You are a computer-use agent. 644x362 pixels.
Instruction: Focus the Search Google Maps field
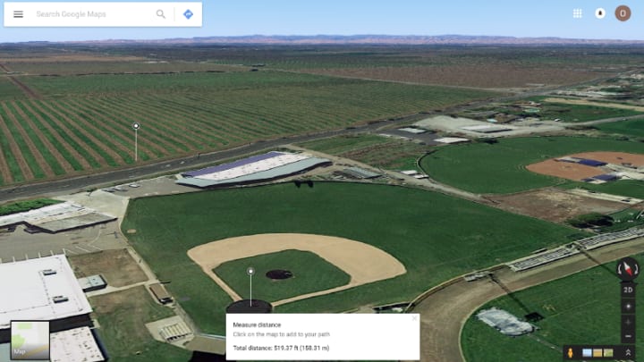point(92,14)
